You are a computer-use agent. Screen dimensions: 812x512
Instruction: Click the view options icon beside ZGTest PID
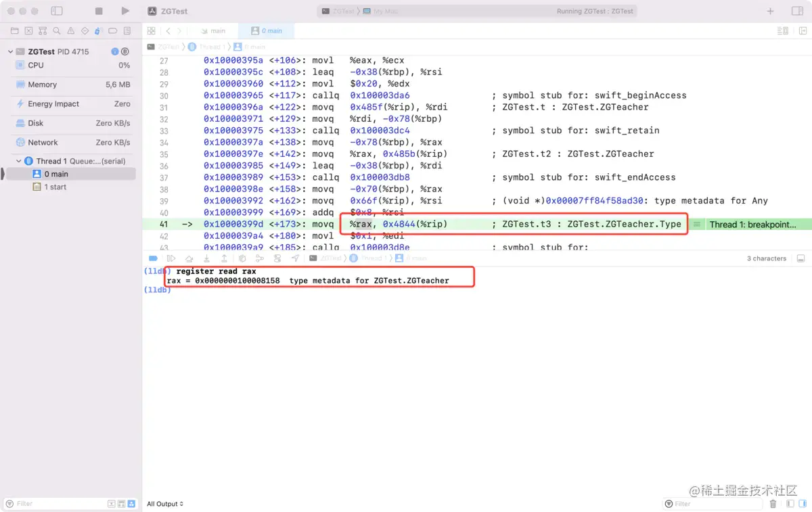pos(125,51)
